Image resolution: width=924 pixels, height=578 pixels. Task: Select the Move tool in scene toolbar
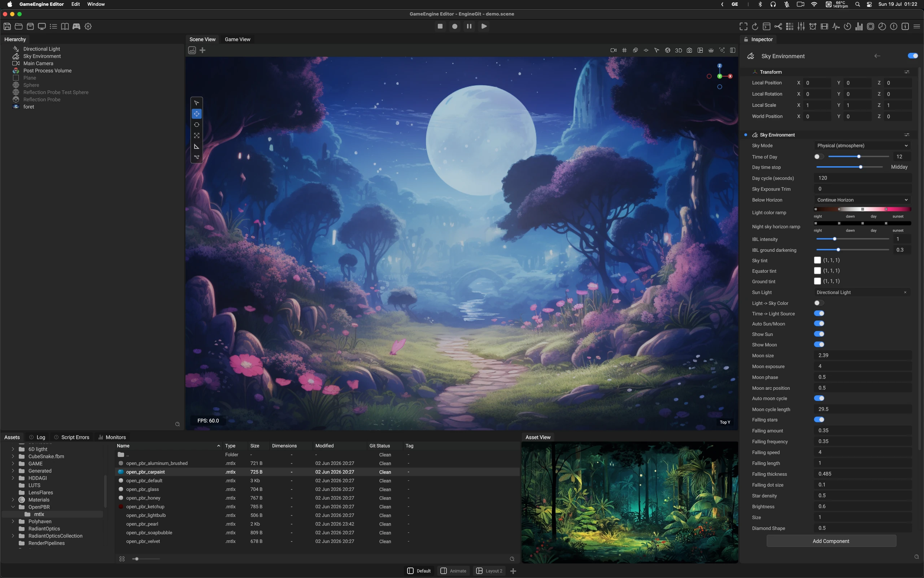coord(197,114)
